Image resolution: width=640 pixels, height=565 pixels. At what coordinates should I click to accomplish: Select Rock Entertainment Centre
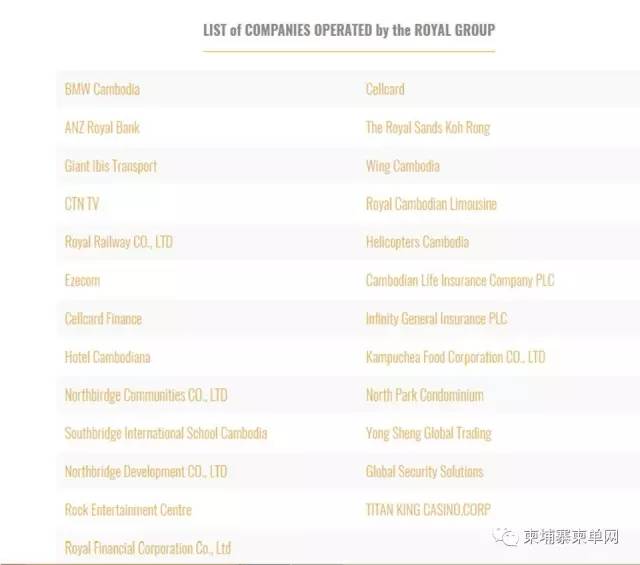click(x=128, y=510)
